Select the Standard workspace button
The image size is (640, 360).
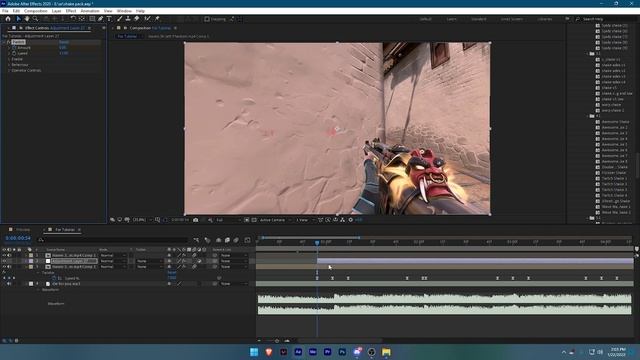tap(479, 19)
